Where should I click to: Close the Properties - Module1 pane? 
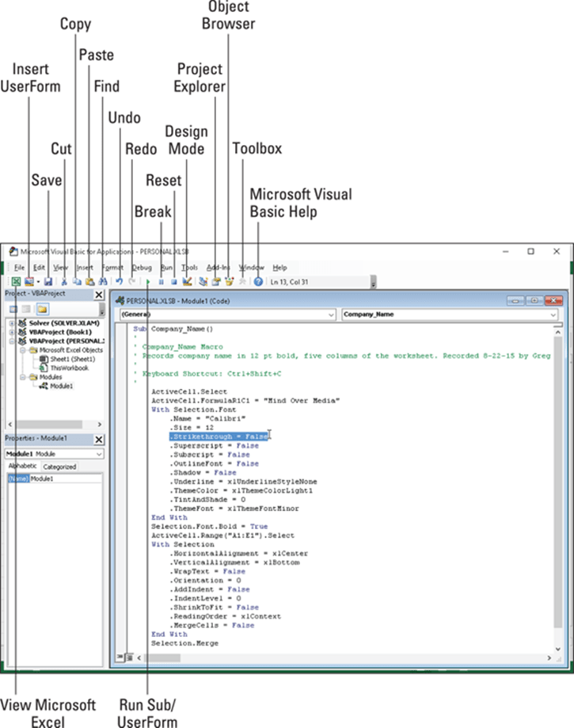99,439
